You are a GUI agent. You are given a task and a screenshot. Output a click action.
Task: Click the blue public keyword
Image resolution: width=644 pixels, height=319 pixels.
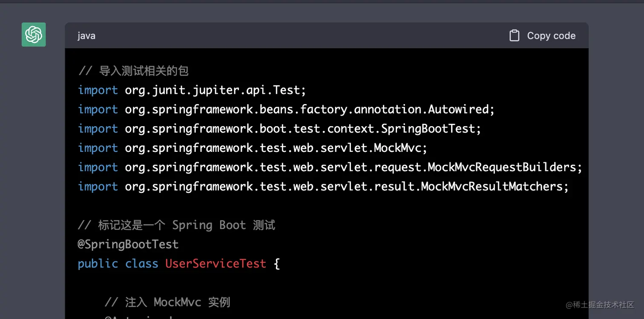click(98, 264)
